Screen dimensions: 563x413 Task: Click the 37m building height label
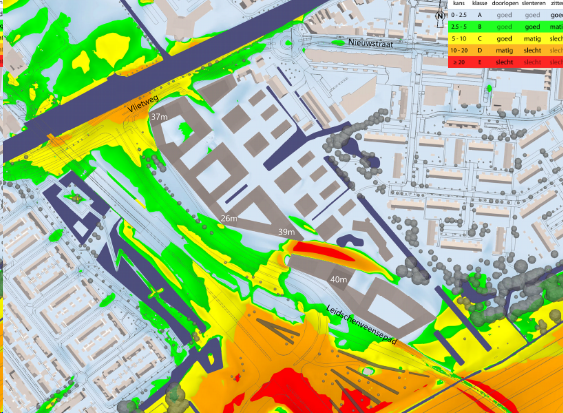pos(159,117)
